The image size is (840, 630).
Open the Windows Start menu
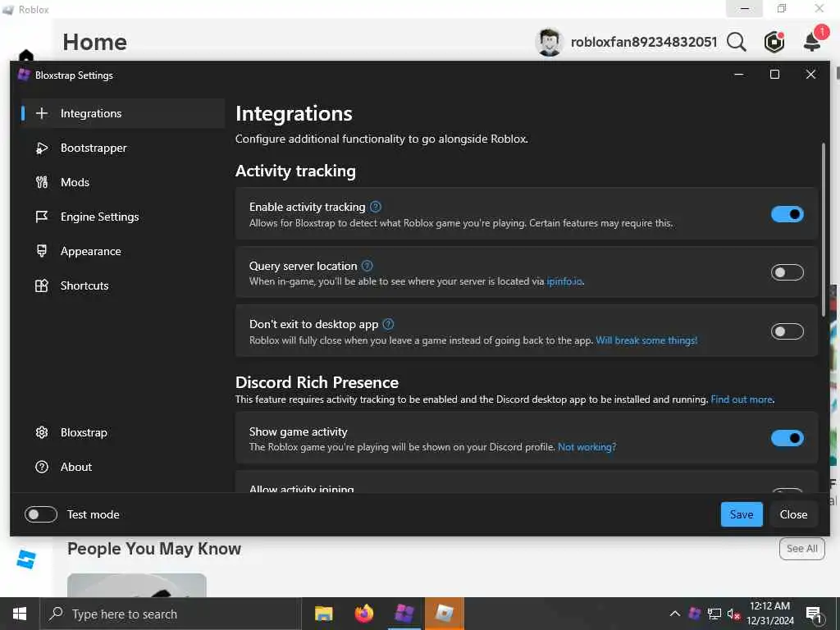point(20,614)
